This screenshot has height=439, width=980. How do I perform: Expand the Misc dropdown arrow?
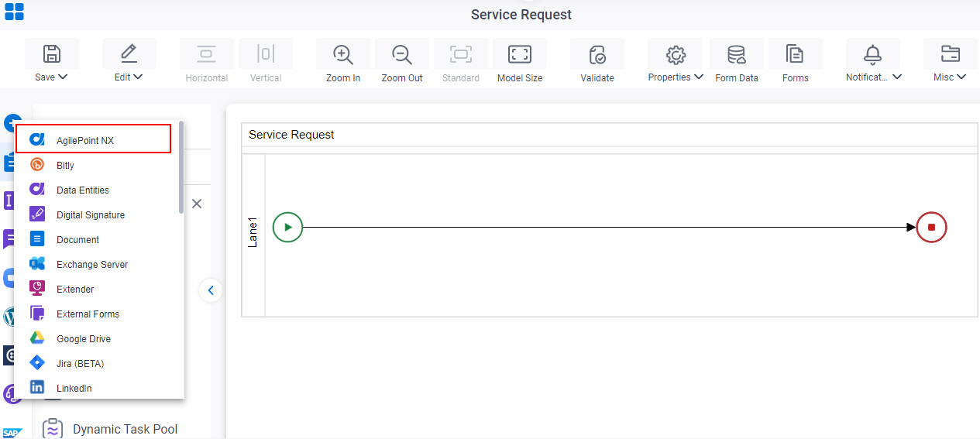coord(961,77)
